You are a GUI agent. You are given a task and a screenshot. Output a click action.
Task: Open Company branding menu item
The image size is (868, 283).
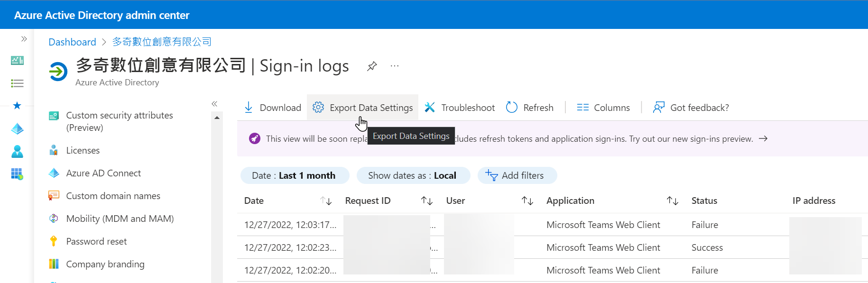pos(105,264)
